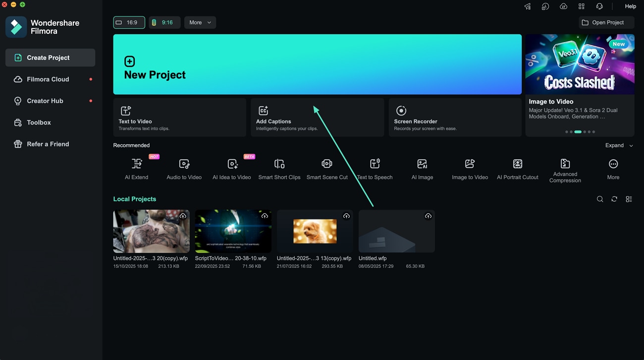Click the Wondershare Filmora logo
The width and height of the screenshot is (644, 360).
pyautogui.click(x=16, y=27)
